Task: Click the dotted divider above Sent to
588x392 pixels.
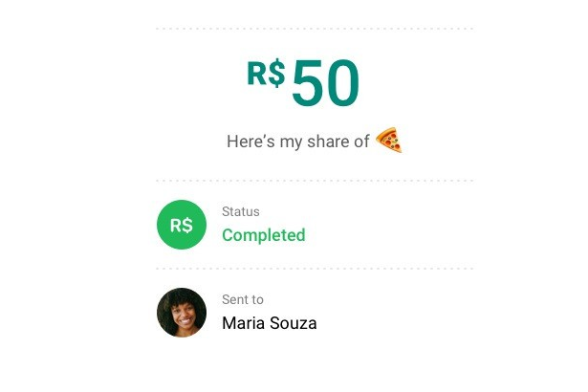Action: tap(315, 269)
